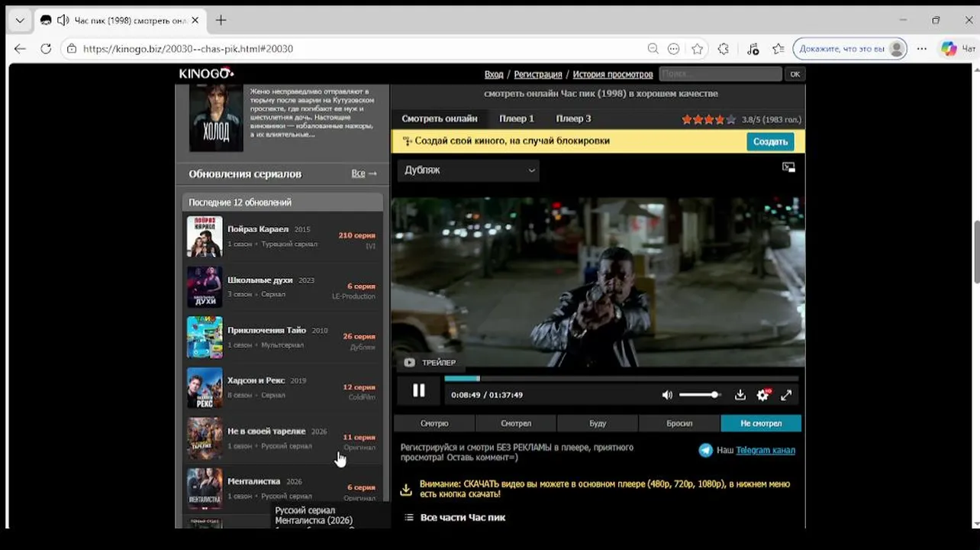Open the browser tab list chevron
This screenshot has height=550, width=980.
tap(19, 20)
